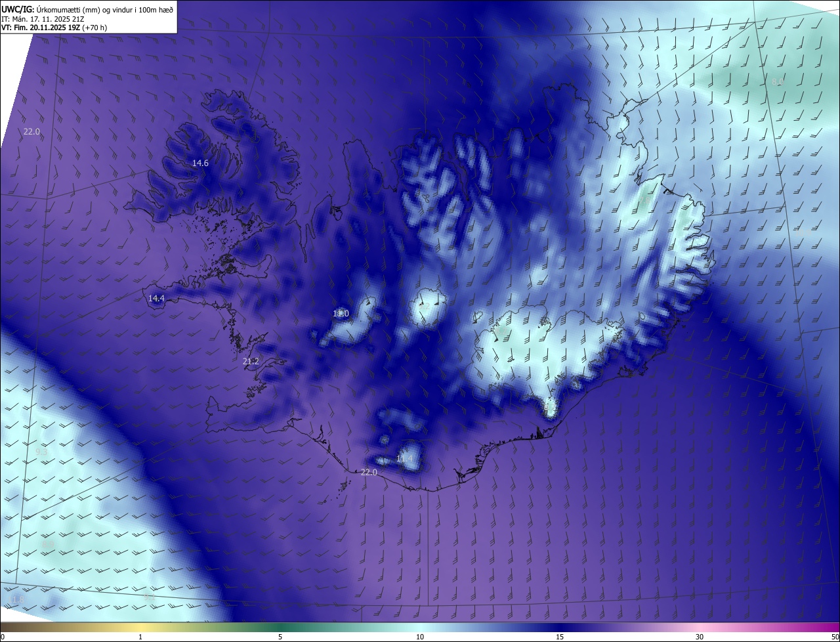Click the 11.0 value label
Viewport: 840px width, 642px height.
point(341,314)
